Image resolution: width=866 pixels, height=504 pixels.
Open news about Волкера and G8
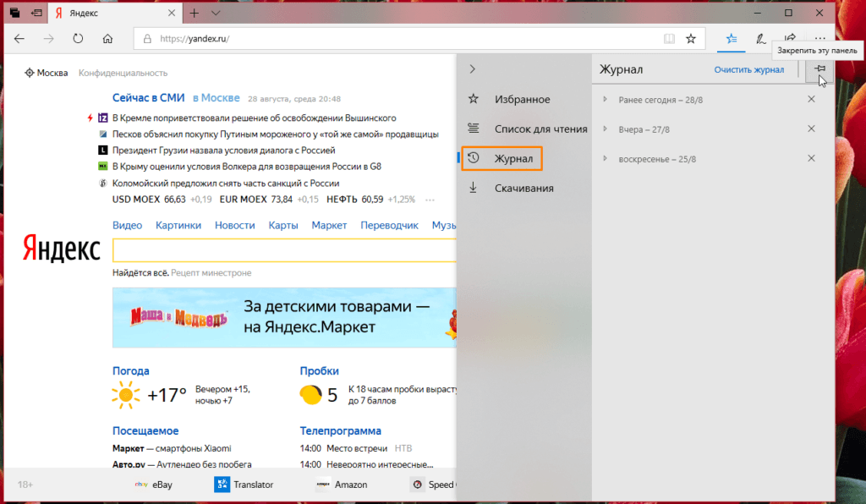tap(247, 166)
